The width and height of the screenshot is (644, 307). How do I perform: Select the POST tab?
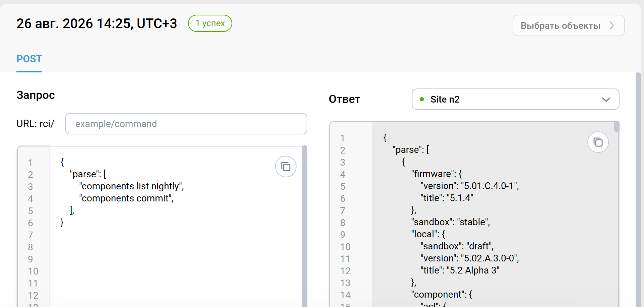[29, 59]
